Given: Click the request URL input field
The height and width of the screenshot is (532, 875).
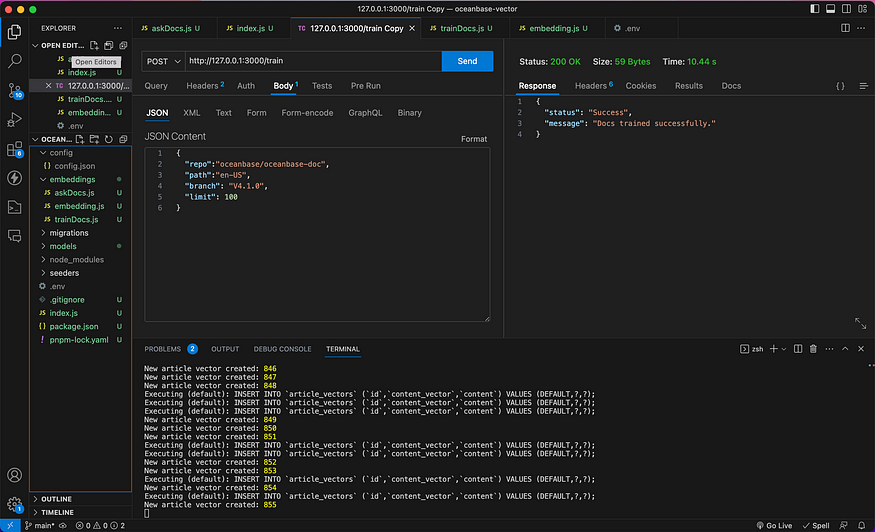Looking at the screenshot, I should point(314,61).
